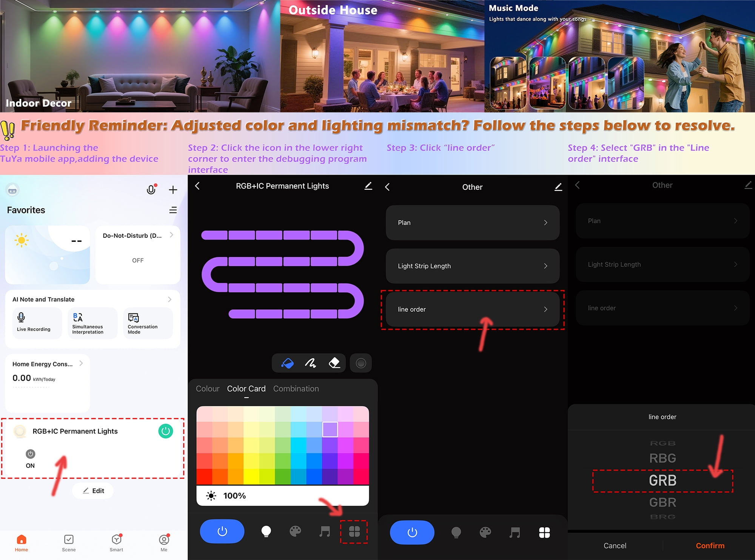Image resolution: width=755 pixels, height=560 pixels.
Task: Expand Do-Not-Disturb card chevron
Action: (171, 235)
